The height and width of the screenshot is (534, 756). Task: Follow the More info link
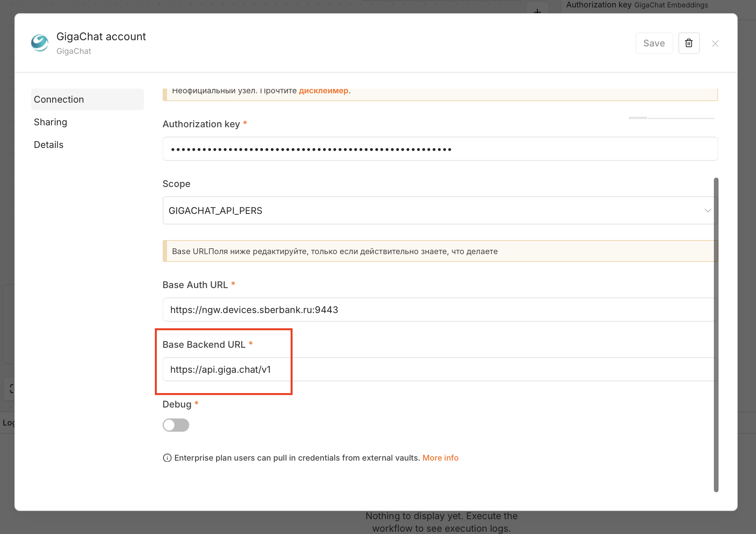(440, 458)
